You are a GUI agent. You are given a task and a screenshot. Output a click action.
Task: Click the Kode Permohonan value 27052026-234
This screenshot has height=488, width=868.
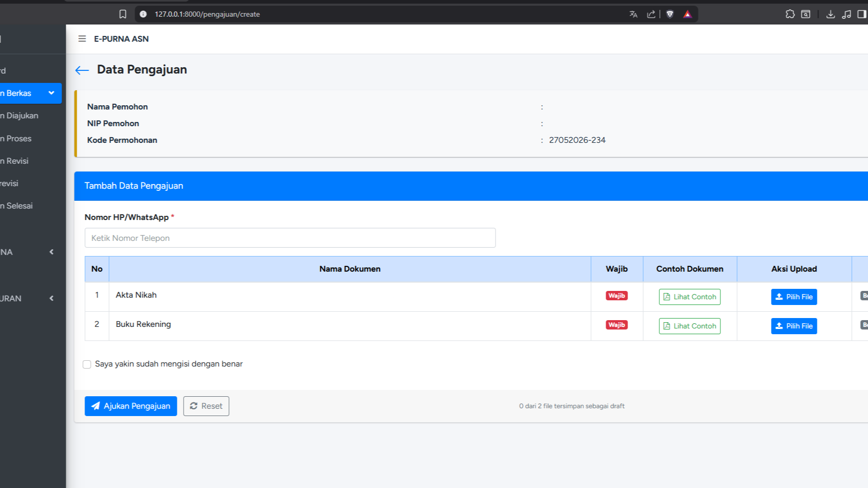(x=577, y=140)
